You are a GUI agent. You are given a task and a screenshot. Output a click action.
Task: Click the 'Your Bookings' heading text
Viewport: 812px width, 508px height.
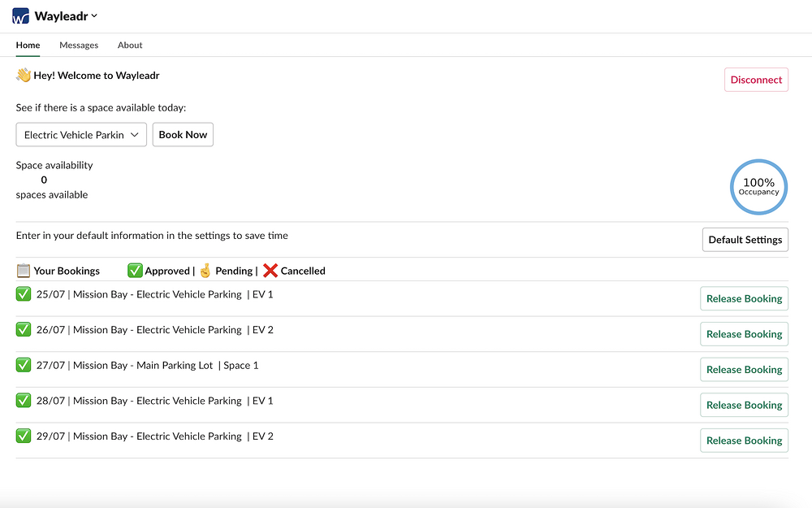point(67,271)
